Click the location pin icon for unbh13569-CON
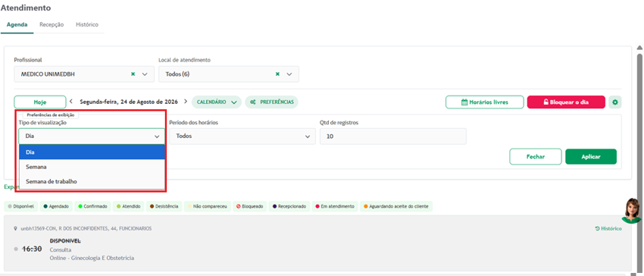The image size is (644, 276). 16,228
